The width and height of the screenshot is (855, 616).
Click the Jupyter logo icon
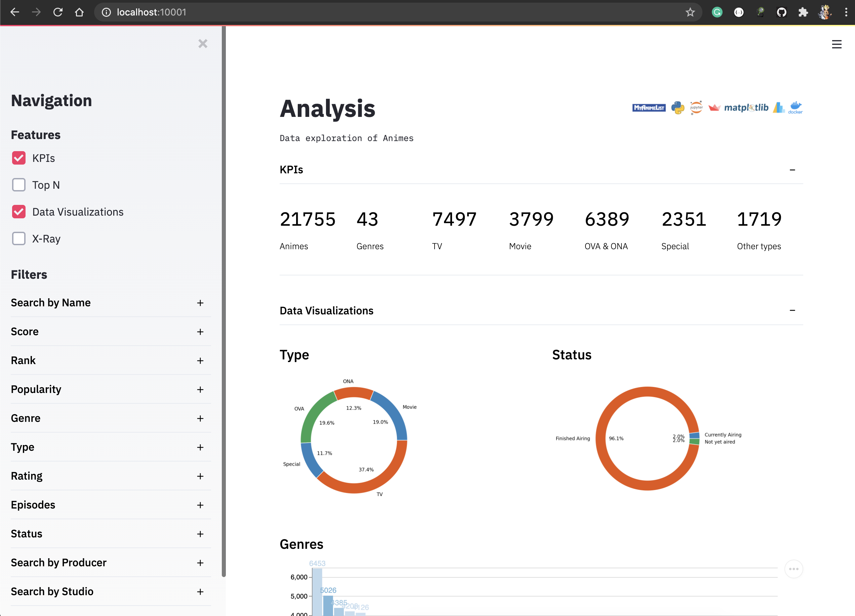point(697,108)
